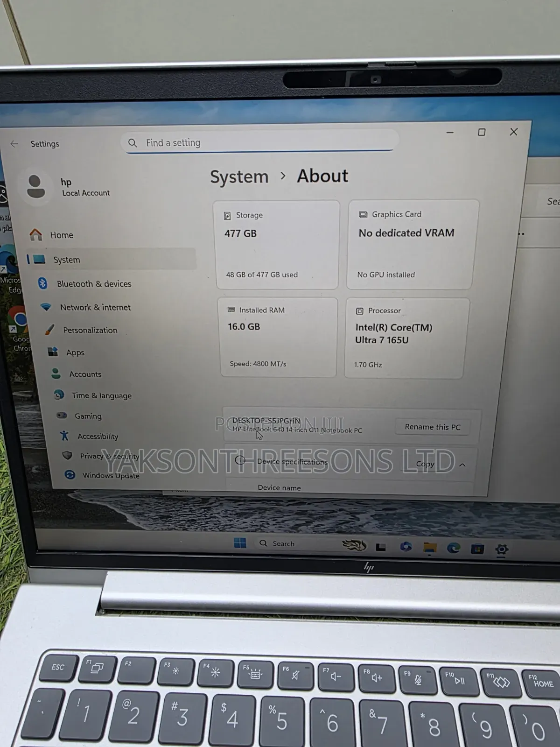Go to Network & internet settings
This screenshot has width=560, height=747.
[x=95, y=307]
